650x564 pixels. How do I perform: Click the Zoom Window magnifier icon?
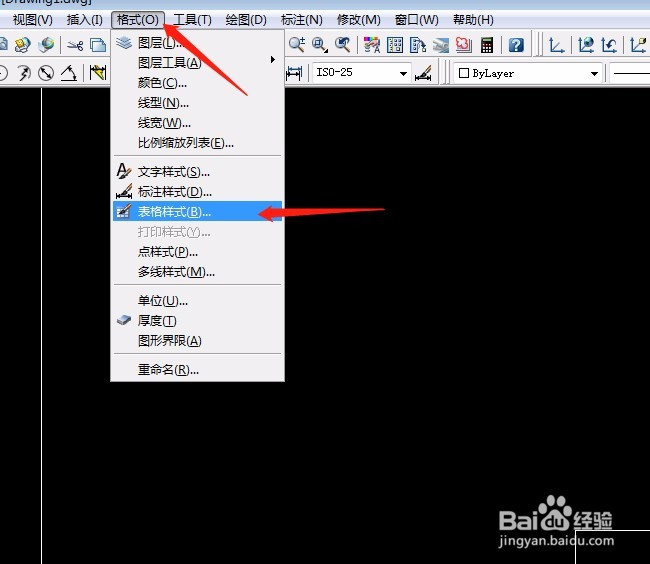[x=320, y=44]
